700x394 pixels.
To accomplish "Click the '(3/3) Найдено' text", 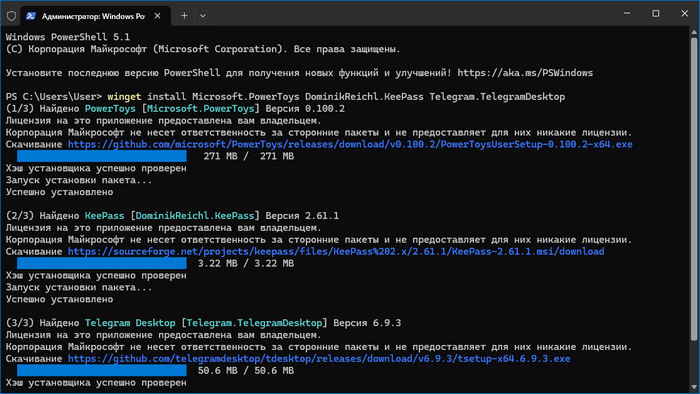I will pyautogui.click(x=42, y=323).
